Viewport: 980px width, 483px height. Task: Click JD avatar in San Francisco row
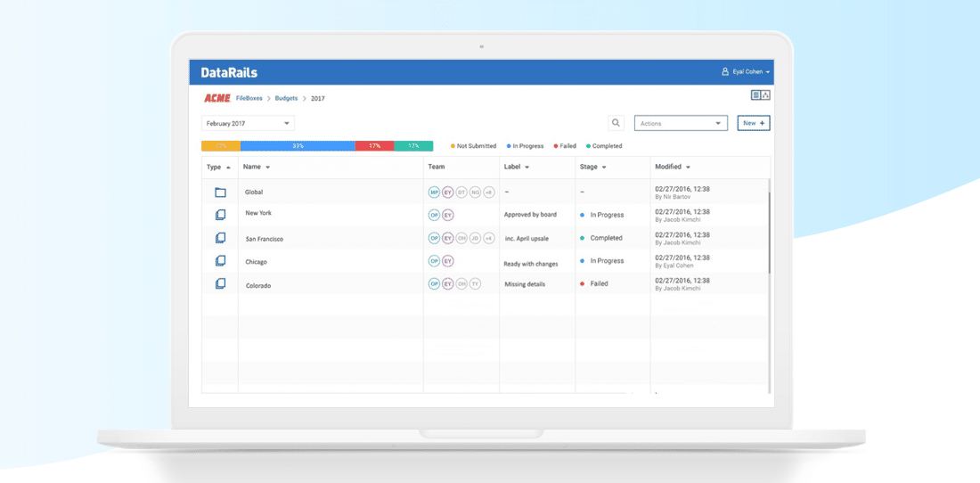pos(475,238)
